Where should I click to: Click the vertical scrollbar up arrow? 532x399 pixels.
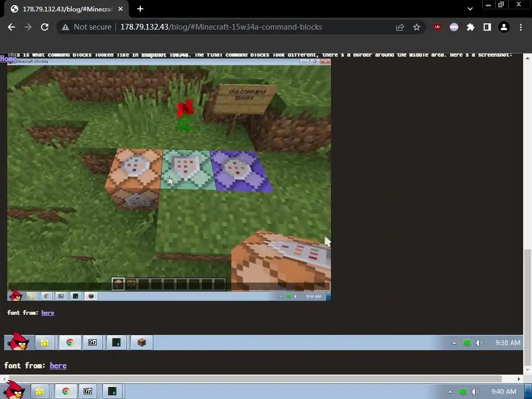point(527,58)
